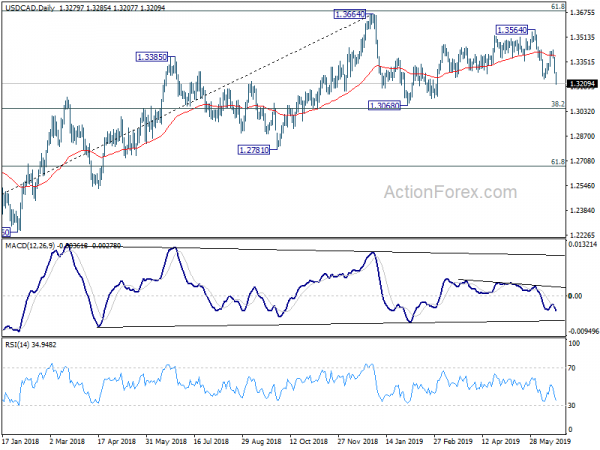This screenshot has height=450, width=600.
Task: Click the 1.36640 price high label
Action: [x=350, y=15]
